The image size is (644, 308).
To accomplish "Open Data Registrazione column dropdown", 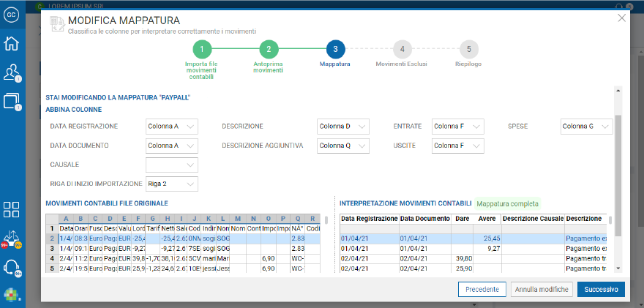I will point(172,127).
